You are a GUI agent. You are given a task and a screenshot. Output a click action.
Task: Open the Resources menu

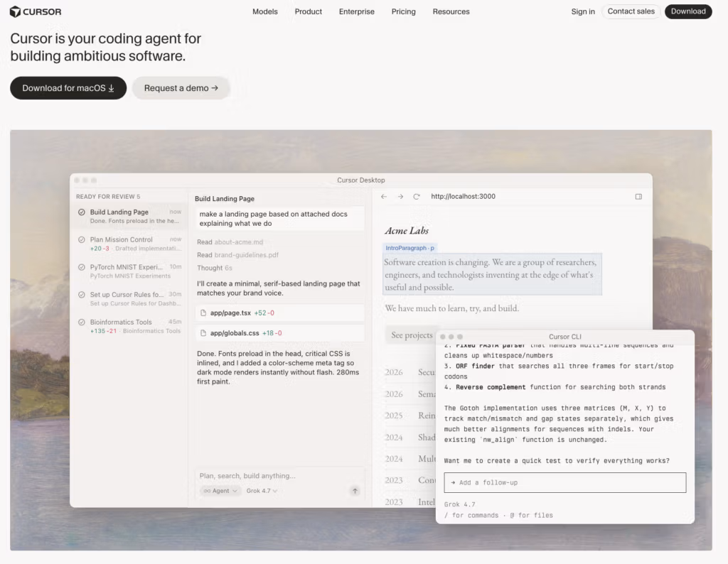[451, 11]
